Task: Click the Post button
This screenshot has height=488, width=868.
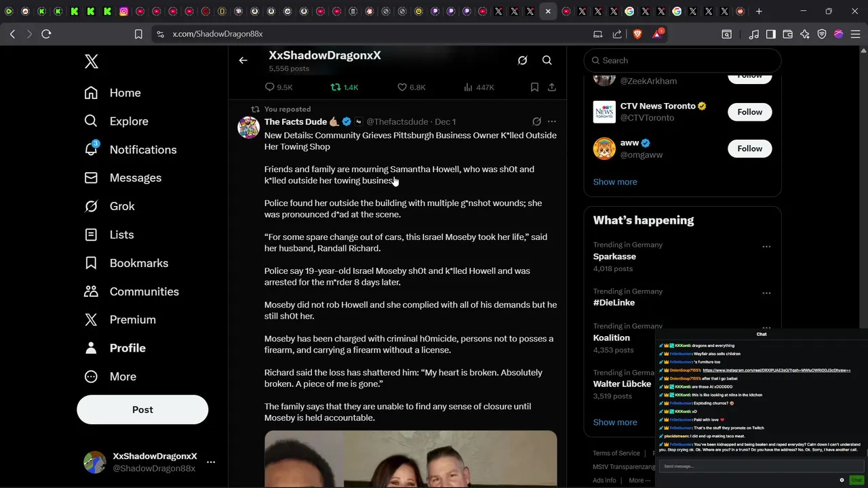Action: pos(142,409)
